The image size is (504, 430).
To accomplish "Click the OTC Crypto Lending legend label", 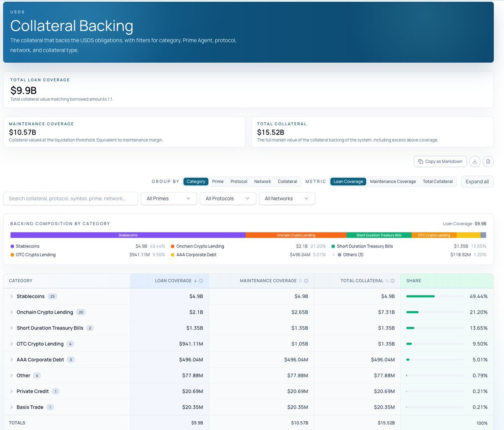I will click(x=36, y=255).
